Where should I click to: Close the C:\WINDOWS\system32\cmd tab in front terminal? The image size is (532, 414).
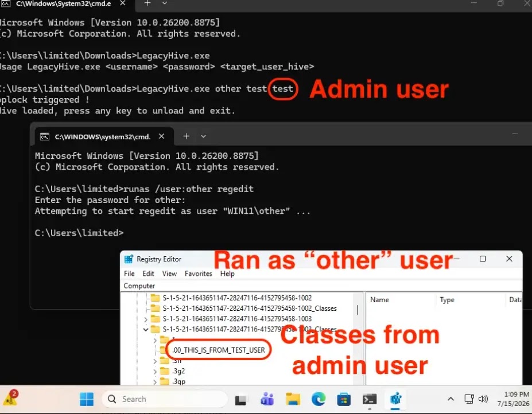pos(161,136)
